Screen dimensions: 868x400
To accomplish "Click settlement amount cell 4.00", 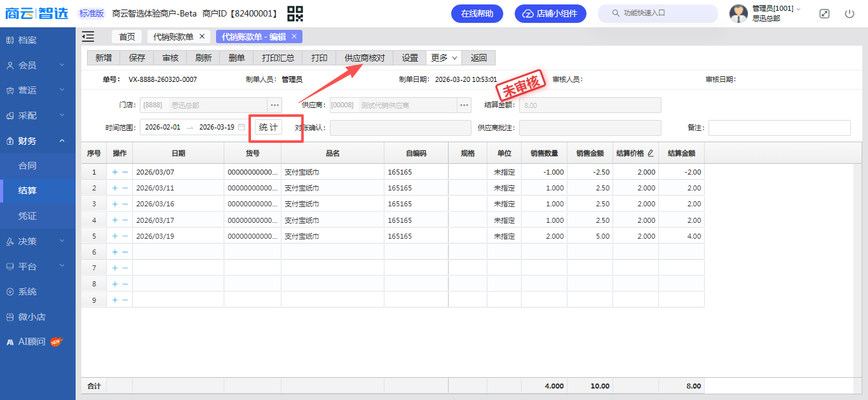I will [682, 236].
